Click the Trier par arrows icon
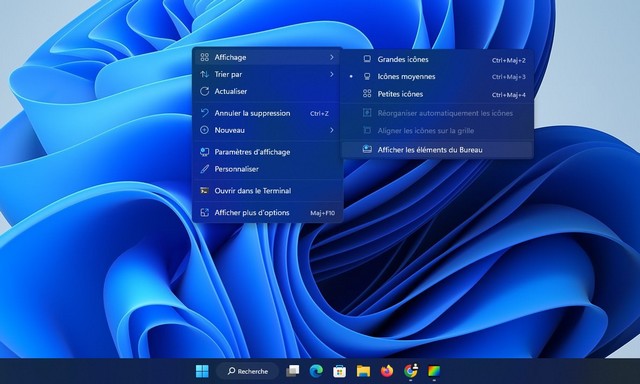Image resolution: width=640 pixels, height=384 pixels. coord(204,74)
